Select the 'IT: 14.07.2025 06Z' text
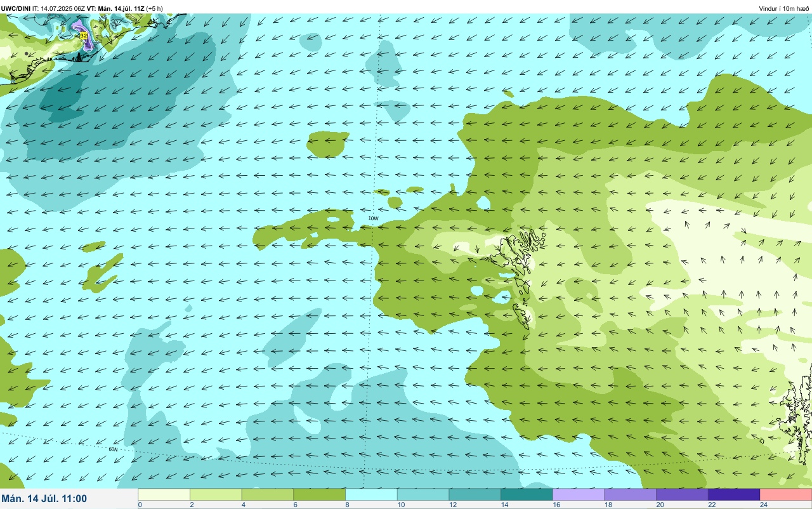 click(59, 8)
